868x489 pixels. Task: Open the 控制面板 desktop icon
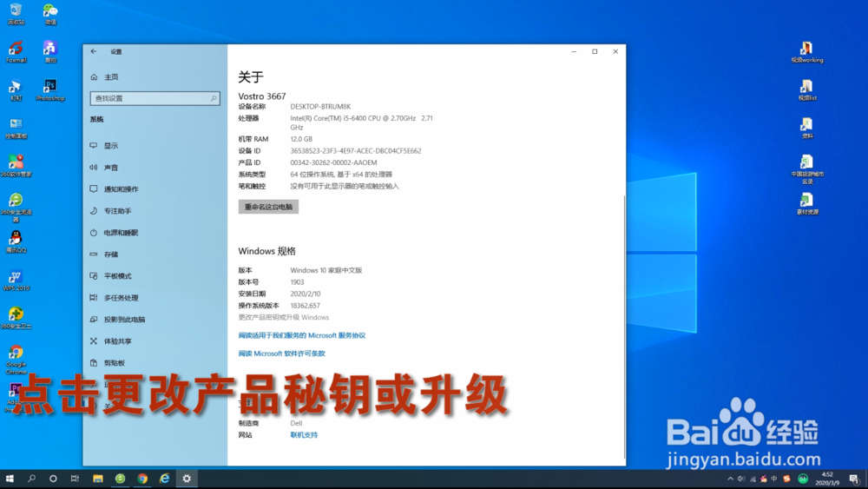[x=16, y=128]
